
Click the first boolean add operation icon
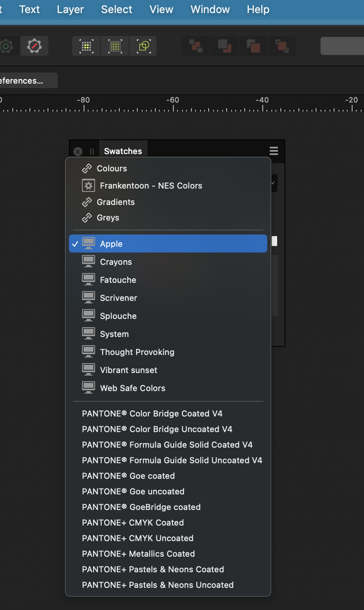point(196,46)
